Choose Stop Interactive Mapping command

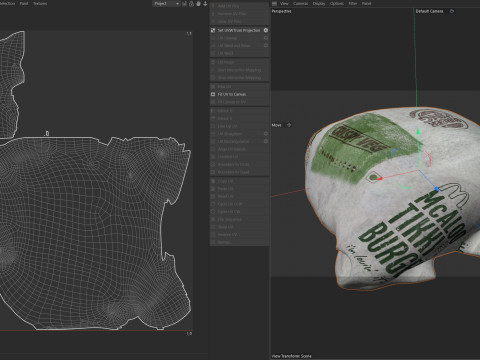(239, 78)
